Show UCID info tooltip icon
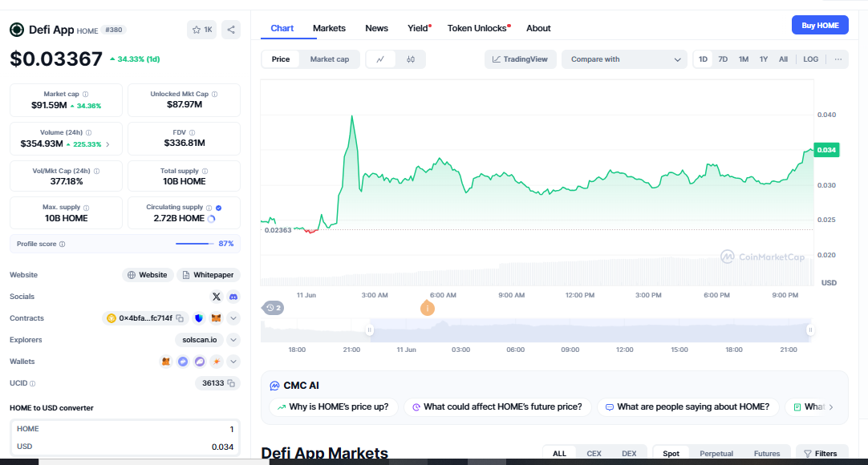Screen dimensions: 868x465 [x=32, y=384]
